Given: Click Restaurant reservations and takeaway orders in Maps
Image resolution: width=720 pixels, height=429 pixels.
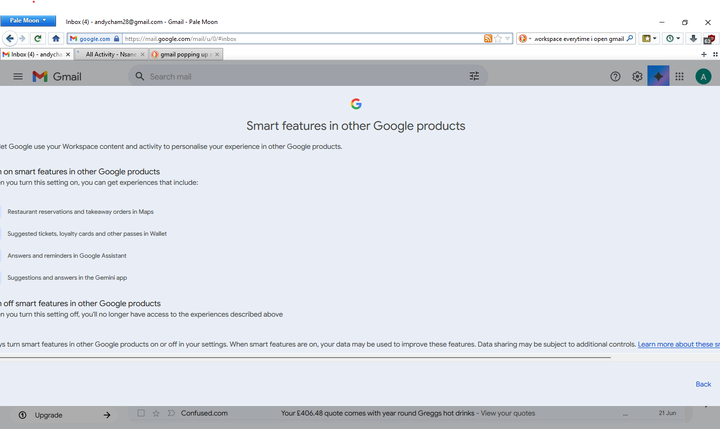Looking at the screenshot, I should (x=80, y=212).
